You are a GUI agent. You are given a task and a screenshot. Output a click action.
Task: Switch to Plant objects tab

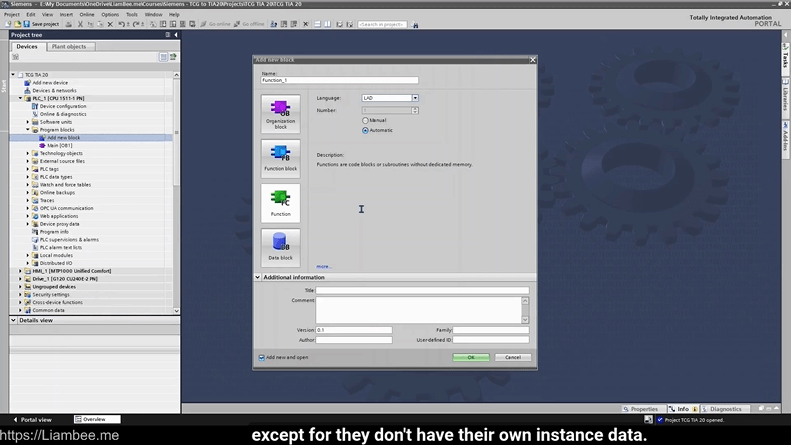pyautogui.click(x=69, y=46)
